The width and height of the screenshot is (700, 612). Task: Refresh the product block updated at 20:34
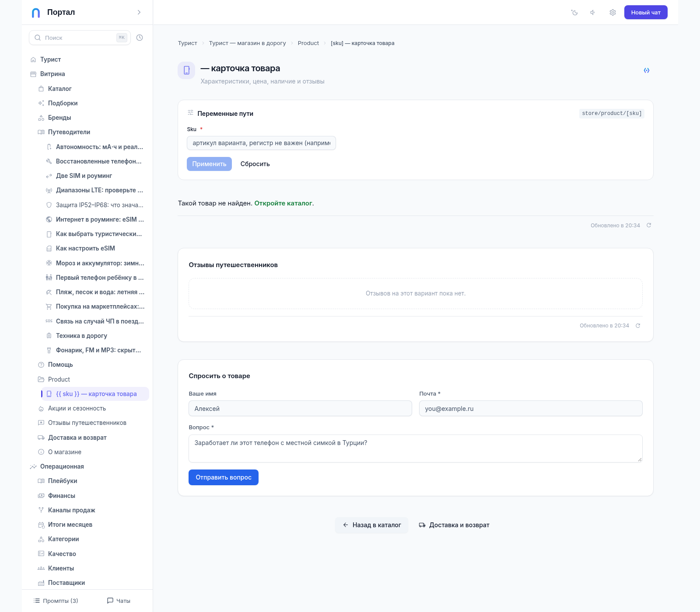click(x=649, y=225)
